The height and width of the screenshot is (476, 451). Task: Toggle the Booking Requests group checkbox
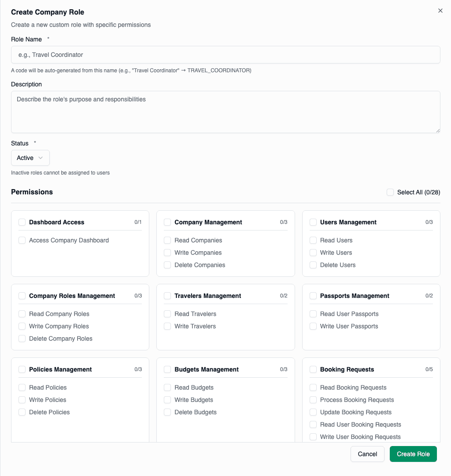(x=313, y=369)
